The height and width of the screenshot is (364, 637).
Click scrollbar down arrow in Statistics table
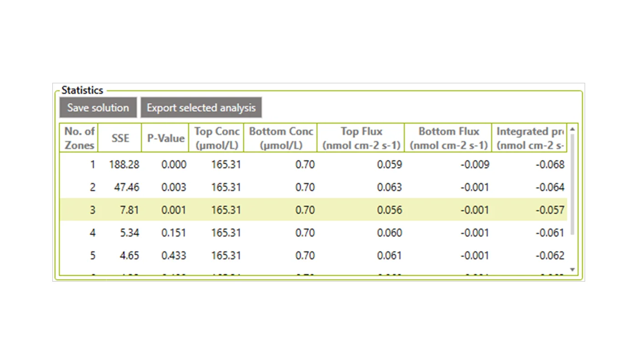(572, 270)
